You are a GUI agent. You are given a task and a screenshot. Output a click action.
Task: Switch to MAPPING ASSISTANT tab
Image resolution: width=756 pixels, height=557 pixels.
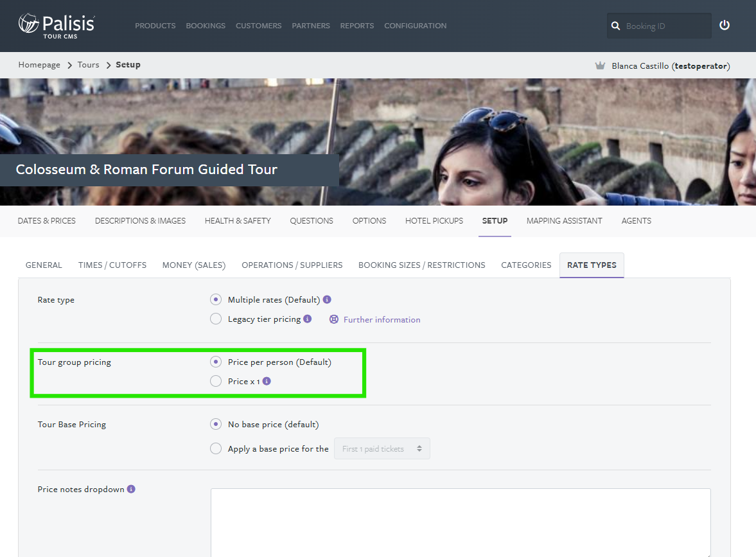tap(564, 221)
